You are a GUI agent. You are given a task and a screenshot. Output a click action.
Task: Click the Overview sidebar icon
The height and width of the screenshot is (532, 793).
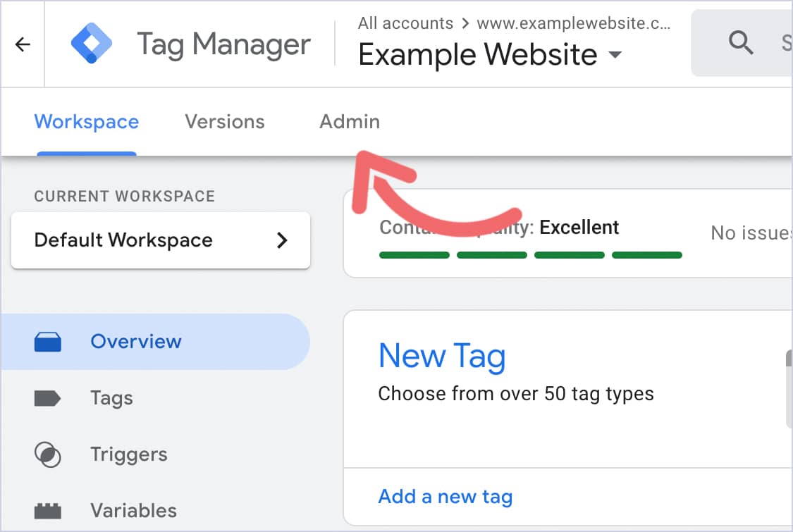47,342
